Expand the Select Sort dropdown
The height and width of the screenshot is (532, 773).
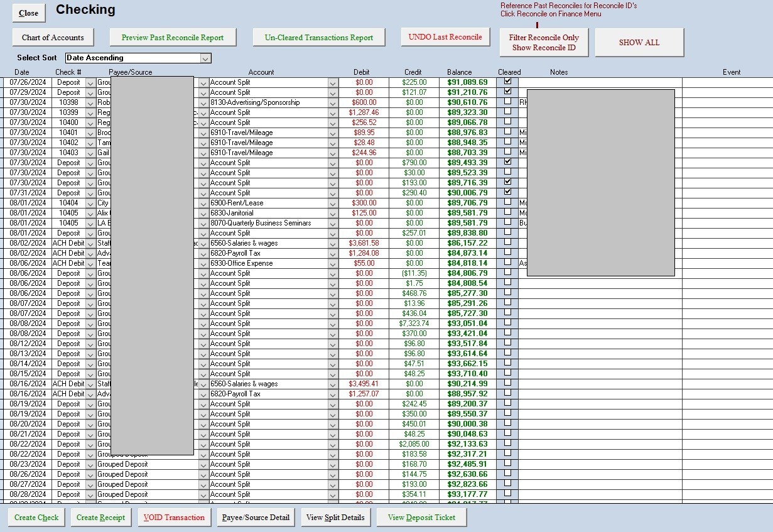pos(205,58)
